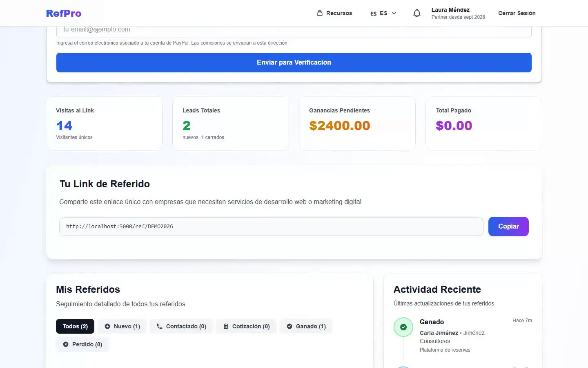This screenshot has height=368, width=588.
Task: Click the $2400.00 pending earnings
Action: (x=340, y=126)
